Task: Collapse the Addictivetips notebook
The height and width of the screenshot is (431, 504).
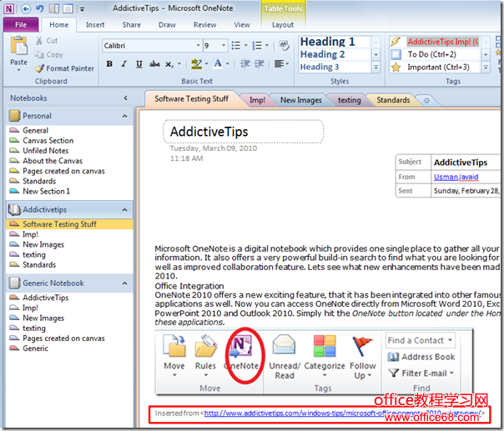Action: 124,210
